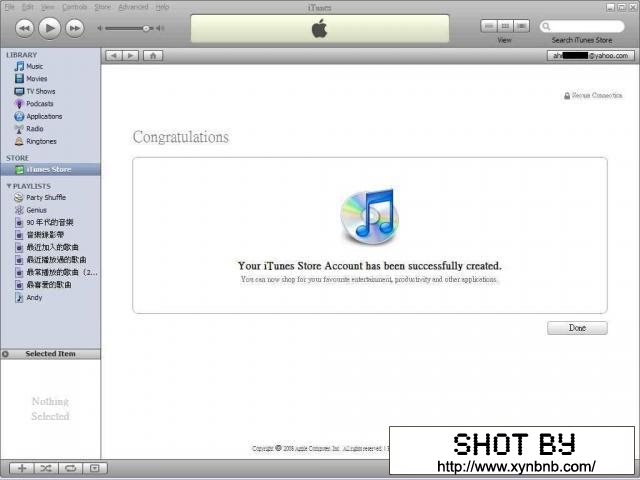The width and height of the screenshot is (640, 480).
Task: Click the Done button
Action: coord(577,328)
